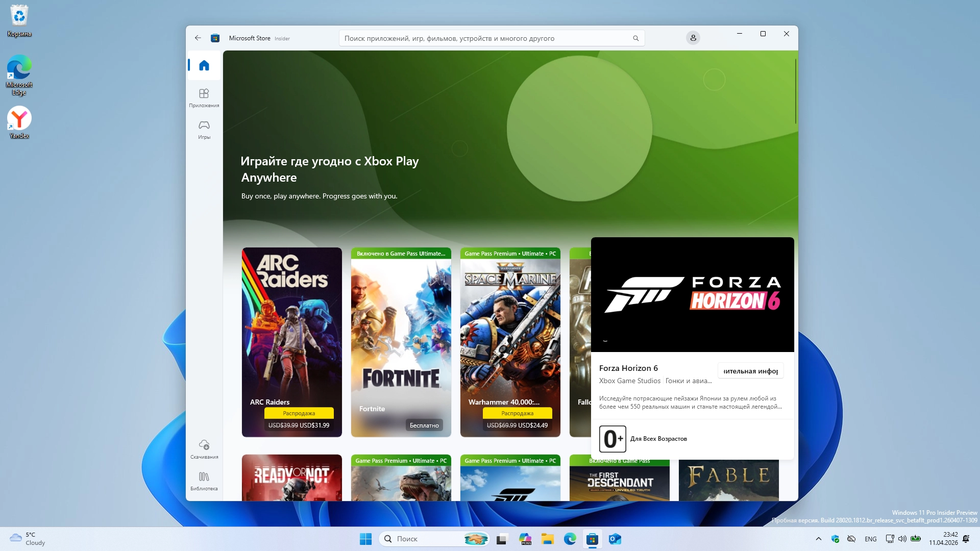
Task: Open File Explorer from taskbar
Action: (547, 539)
